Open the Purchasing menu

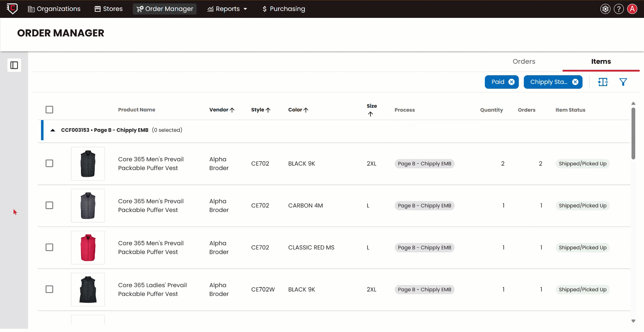click(284, 9)
